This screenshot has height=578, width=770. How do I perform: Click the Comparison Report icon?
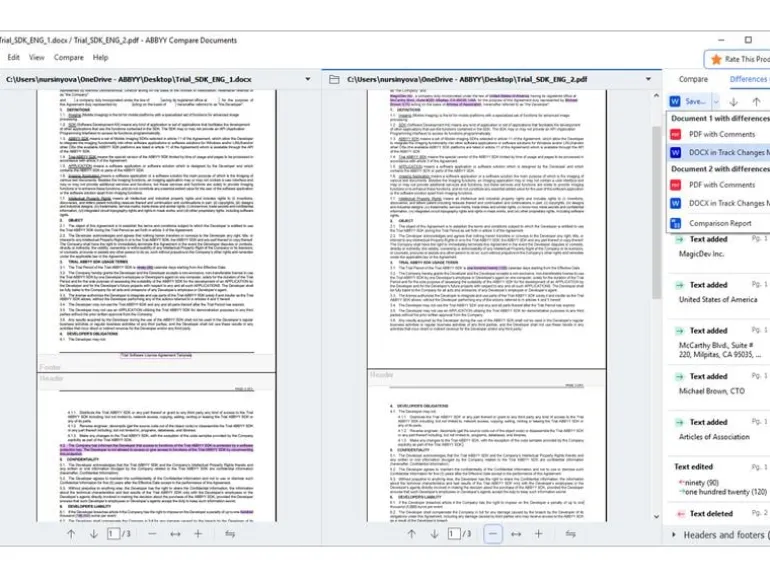676,223
